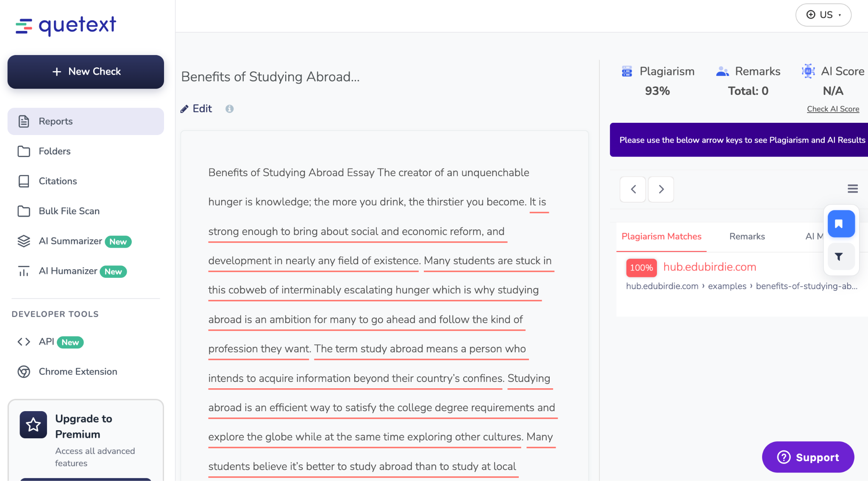Switch to Plagiarism Matches tab
Screen dimensions: 868x481
[x=661, y=237]
